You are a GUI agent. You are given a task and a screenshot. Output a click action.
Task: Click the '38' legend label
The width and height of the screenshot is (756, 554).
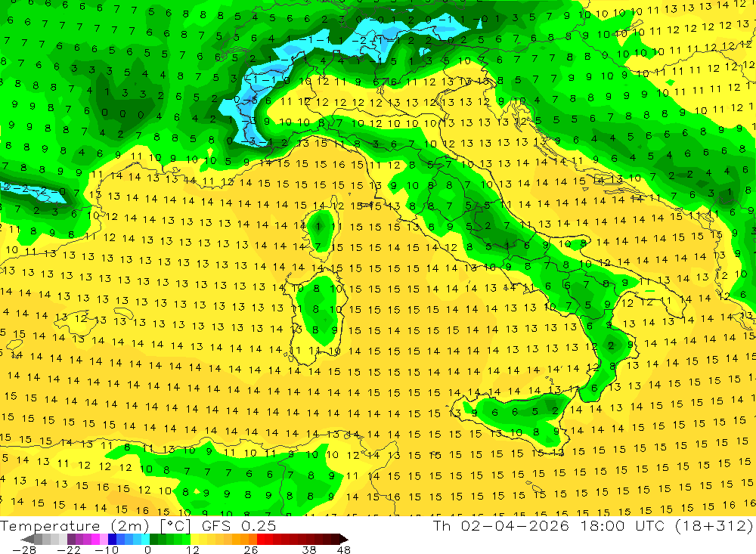[309, 549]
